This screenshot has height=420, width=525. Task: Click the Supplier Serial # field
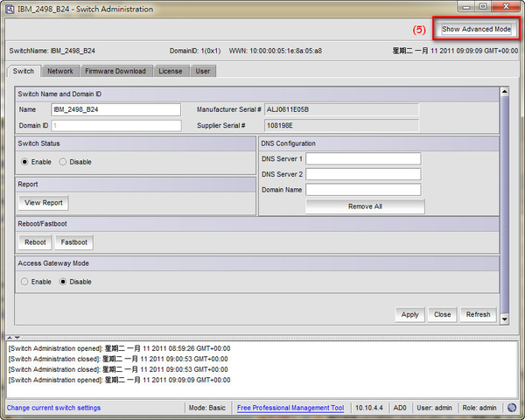click(x=341, y=126)
